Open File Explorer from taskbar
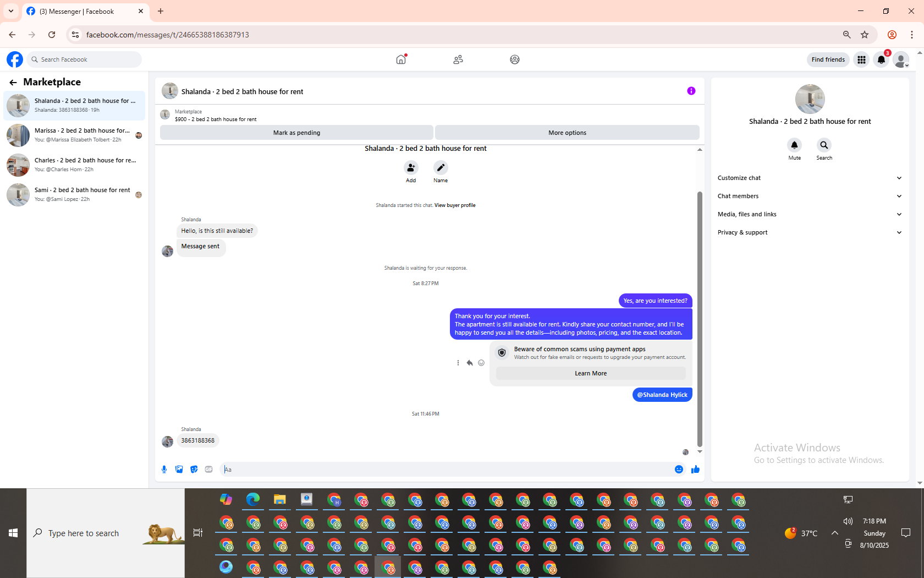 [x=279, y=499]
